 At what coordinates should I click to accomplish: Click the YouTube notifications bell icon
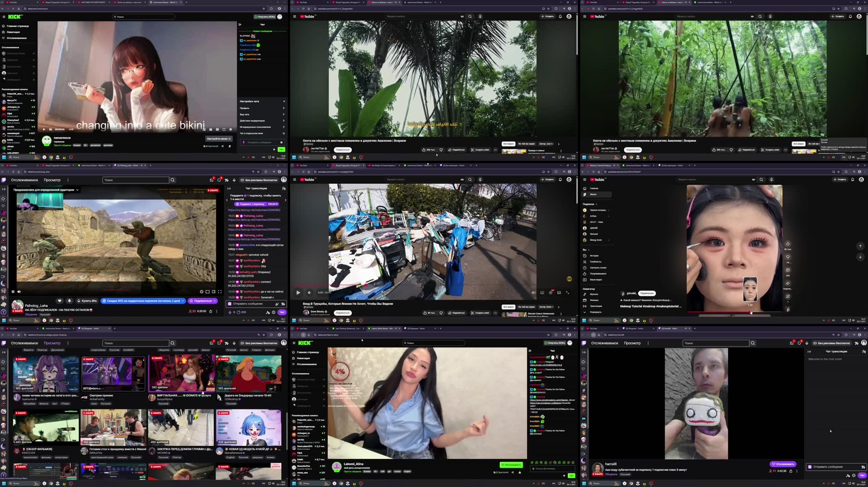pos(560,16)
